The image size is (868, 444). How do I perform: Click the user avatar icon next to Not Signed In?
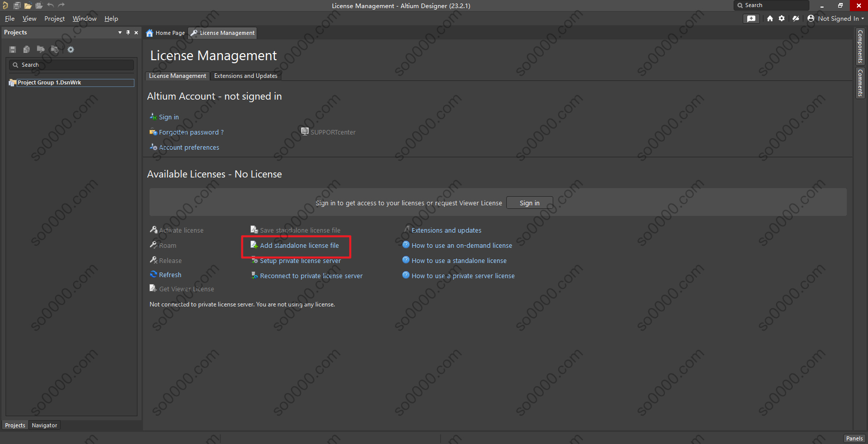811,18
